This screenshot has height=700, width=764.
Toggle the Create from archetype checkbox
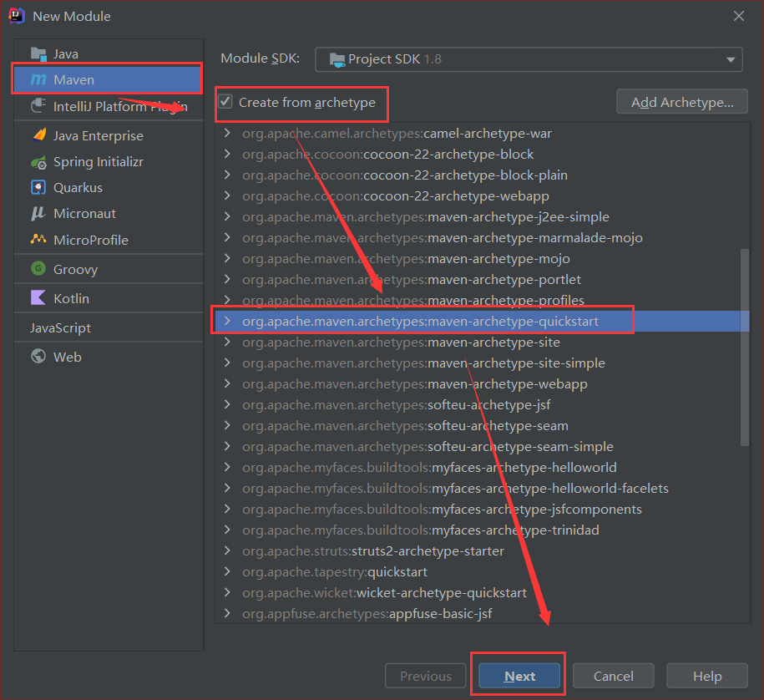[225, 102]
